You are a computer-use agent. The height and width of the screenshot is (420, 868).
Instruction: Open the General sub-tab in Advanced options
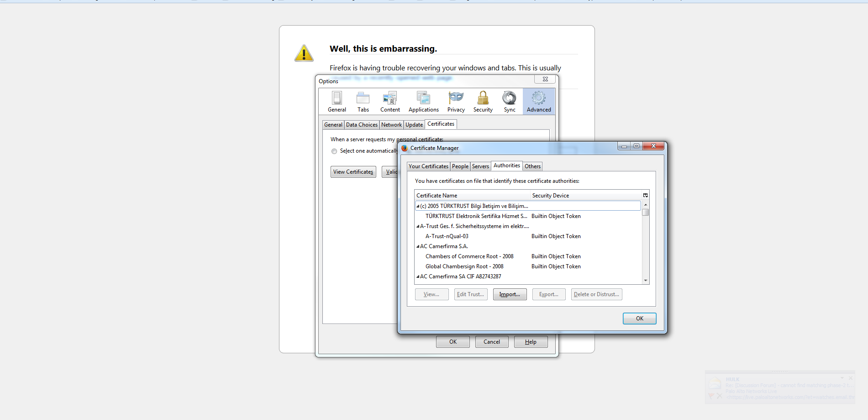[333, 125]
